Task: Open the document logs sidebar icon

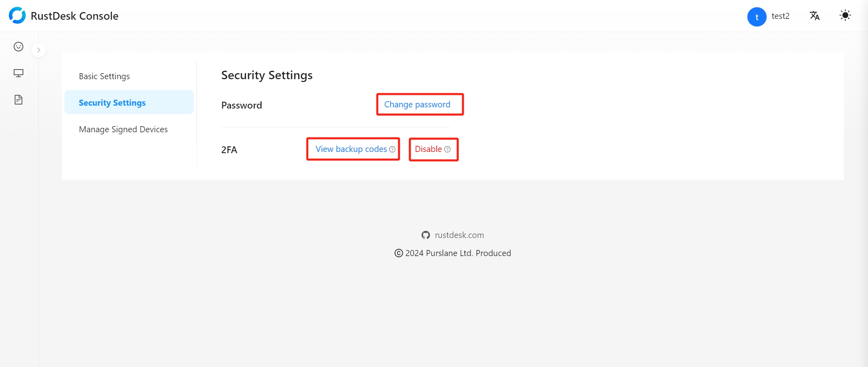Action: [x=19, y=100]
